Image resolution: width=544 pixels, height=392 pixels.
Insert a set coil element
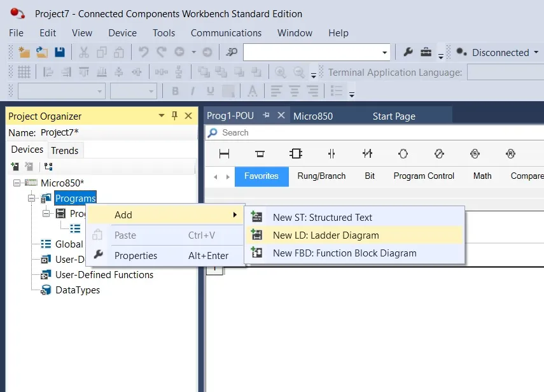(x=475, y=153)
